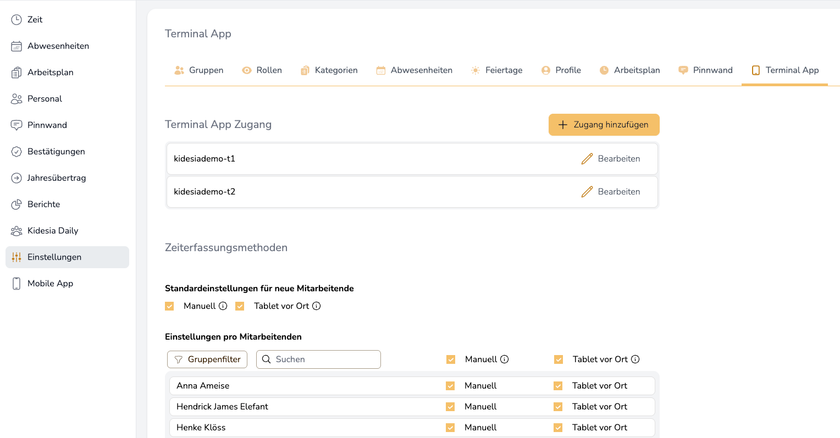Click the Jahresübertrag arrow icon in sidebar
This screenshot has width=840, height=438.
coord(17,178)
